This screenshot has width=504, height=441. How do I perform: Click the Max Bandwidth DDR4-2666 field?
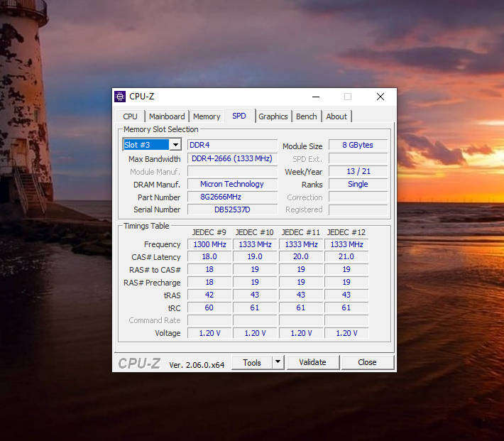(232, 158)
